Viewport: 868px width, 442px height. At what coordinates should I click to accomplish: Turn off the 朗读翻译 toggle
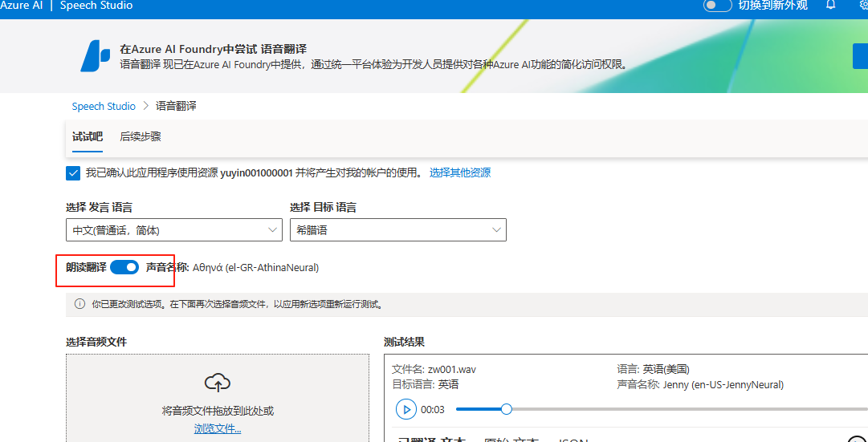pyautogui.click(x=124, y=268)
